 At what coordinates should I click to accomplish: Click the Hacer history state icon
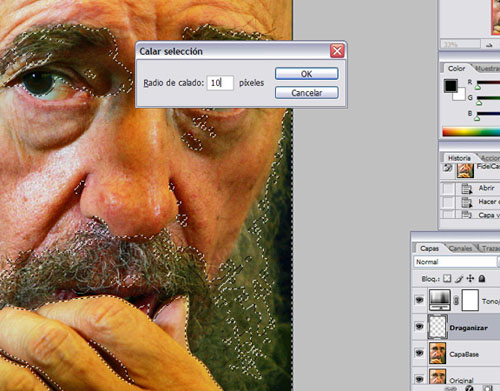(x=466, y=202)
